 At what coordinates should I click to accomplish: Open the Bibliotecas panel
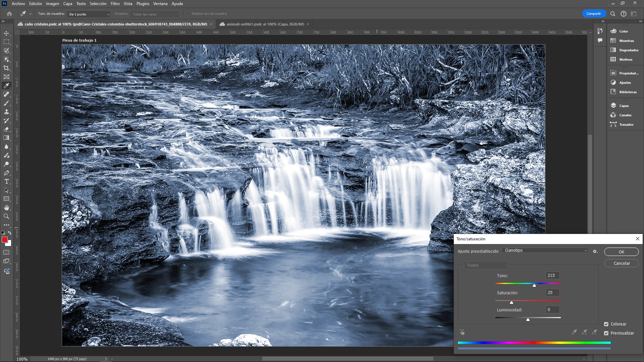click(x=623, y=92)
